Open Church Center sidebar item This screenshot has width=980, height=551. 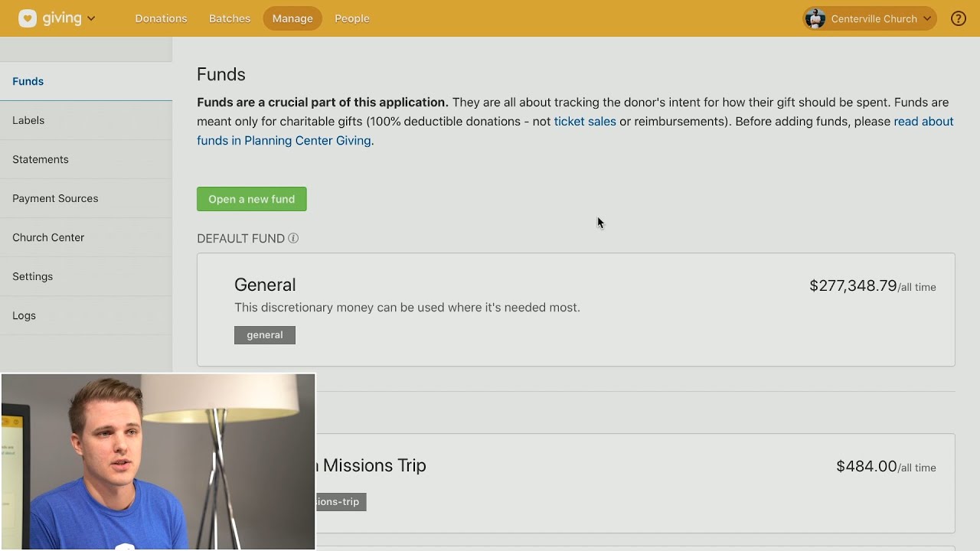48,237
